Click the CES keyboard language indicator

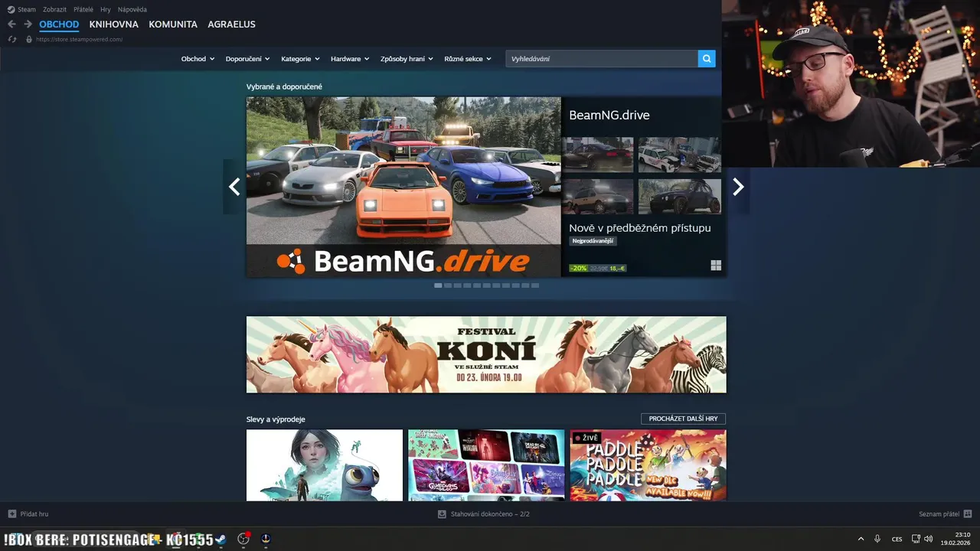pyautogui.click(x=897, y=539)
